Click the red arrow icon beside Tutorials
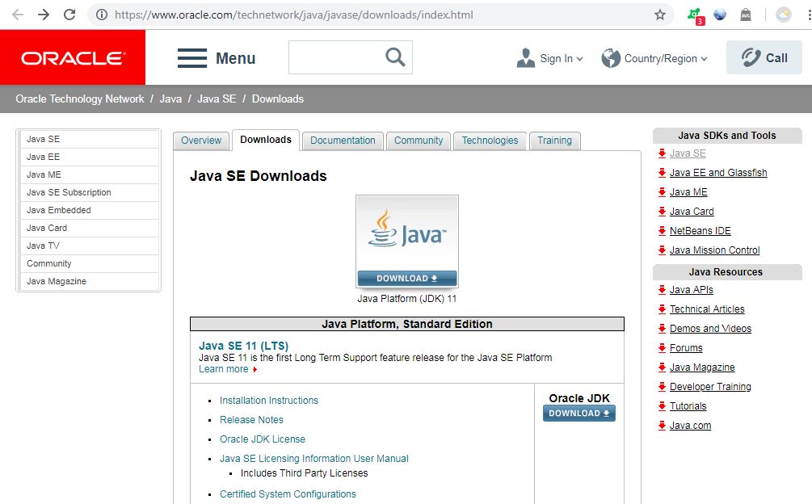The width and height of the screenshot is (812, 504). (x=662, y=406)
